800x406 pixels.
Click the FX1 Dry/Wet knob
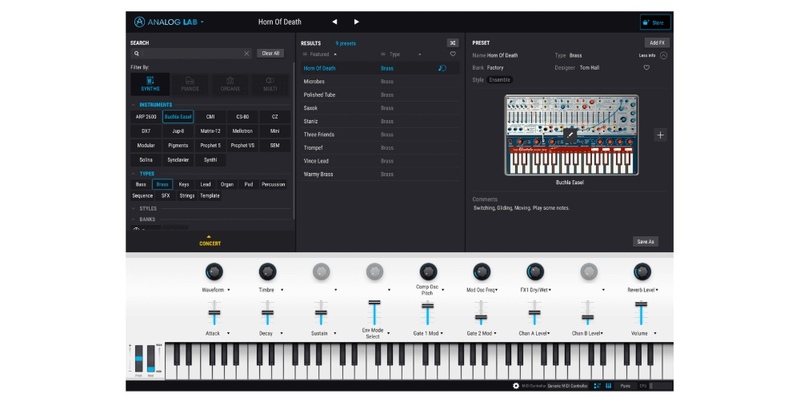pos(535,272)
